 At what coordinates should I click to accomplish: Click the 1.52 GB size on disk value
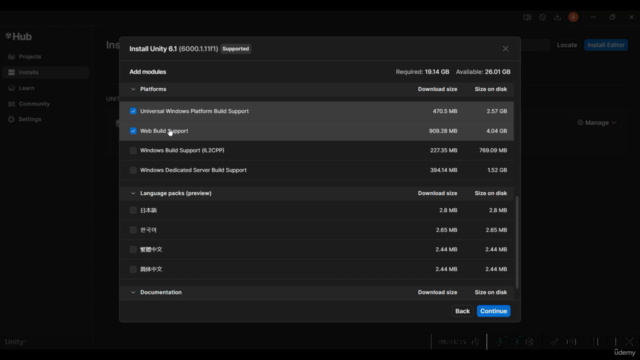tap(497, 170)
